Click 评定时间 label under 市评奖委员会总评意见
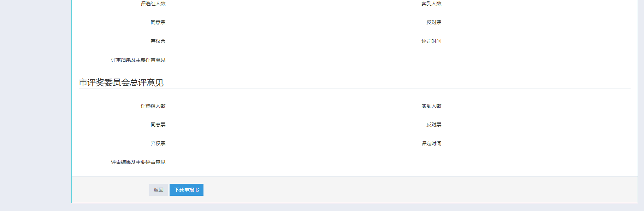644x211 pixels. (431, 143)
